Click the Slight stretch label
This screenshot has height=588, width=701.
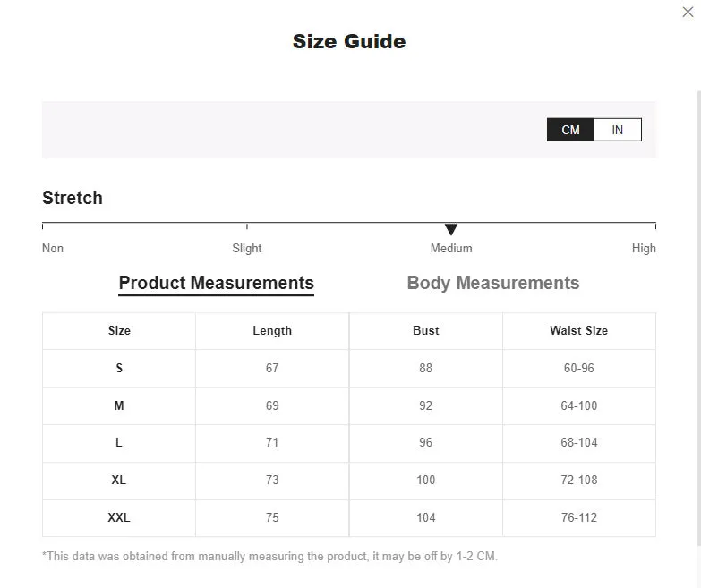click(x=247, y=248)
